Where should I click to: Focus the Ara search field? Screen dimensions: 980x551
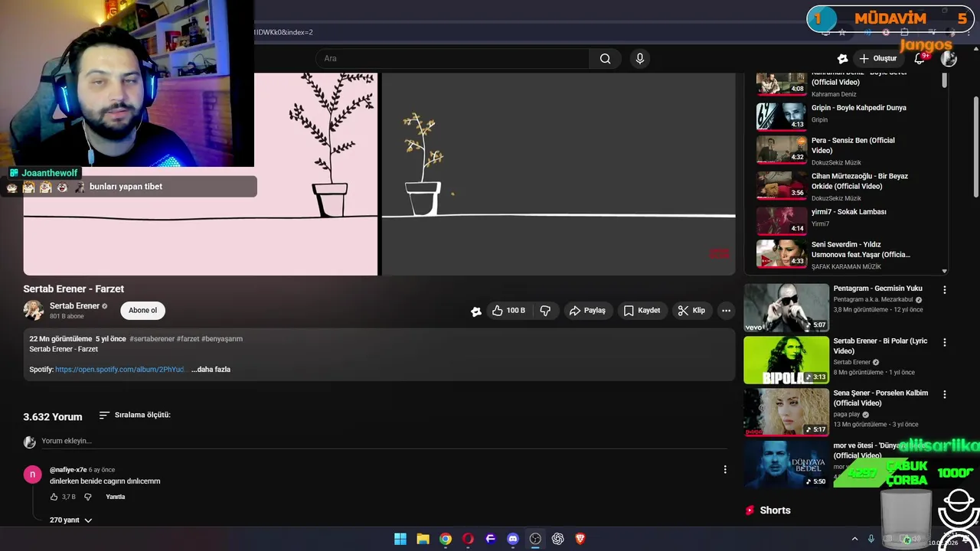click(452, 58)
